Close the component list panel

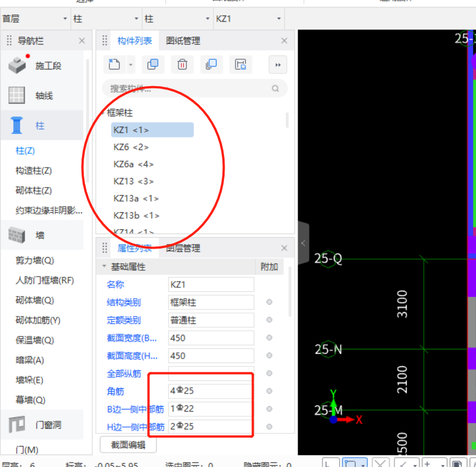point(284,40)
